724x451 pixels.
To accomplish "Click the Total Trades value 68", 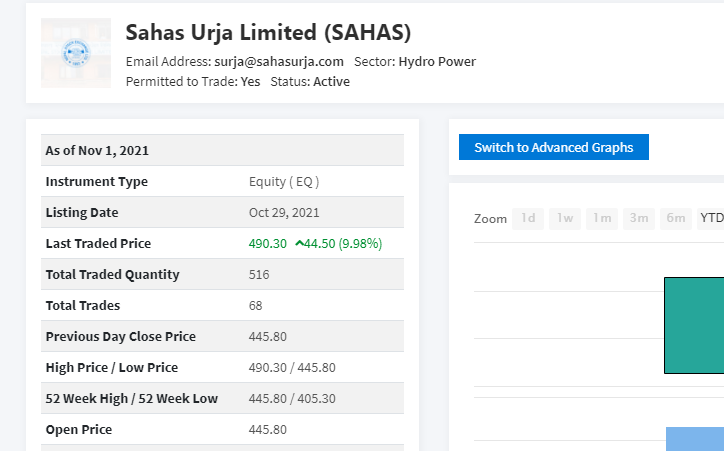I will (255, 305).
